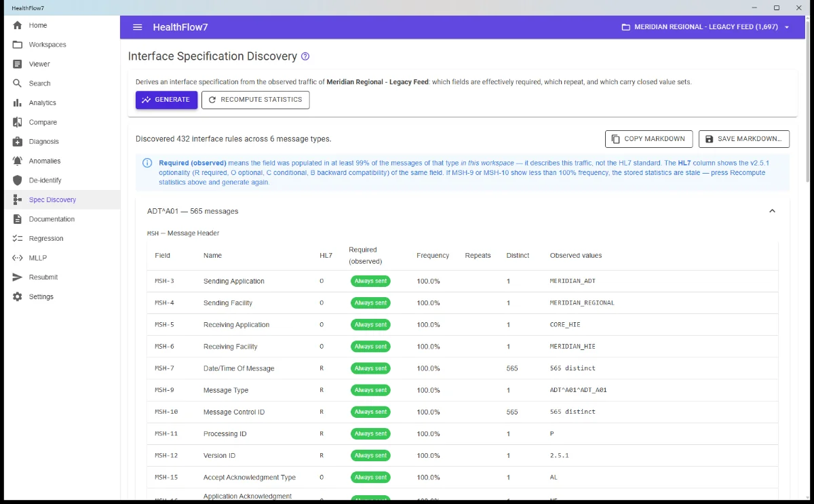Click the folder icon beside Meridian Regional

(626, 27)
